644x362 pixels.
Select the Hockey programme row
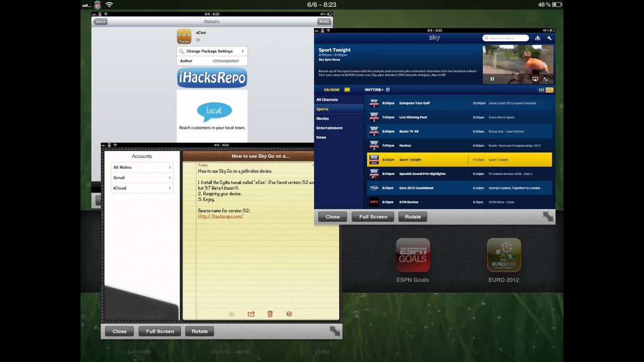[459, 145]
